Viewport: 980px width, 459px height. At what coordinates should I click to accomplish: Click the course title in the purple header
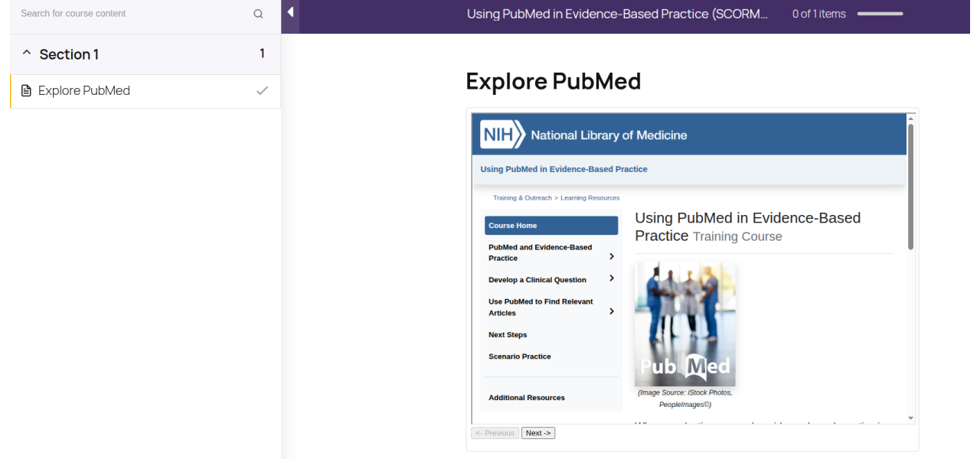[x=617, y=14]
